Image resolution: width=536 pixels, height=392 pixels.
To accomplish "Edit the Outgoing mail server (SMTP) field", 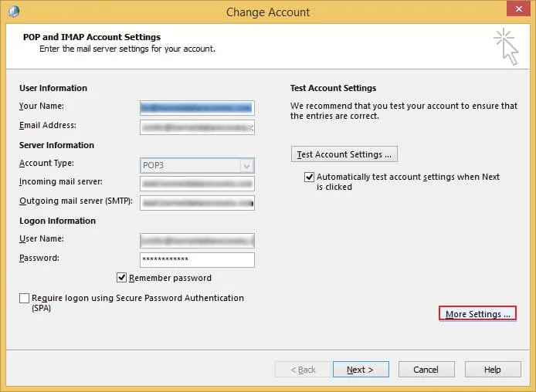I will pos(197,203).
